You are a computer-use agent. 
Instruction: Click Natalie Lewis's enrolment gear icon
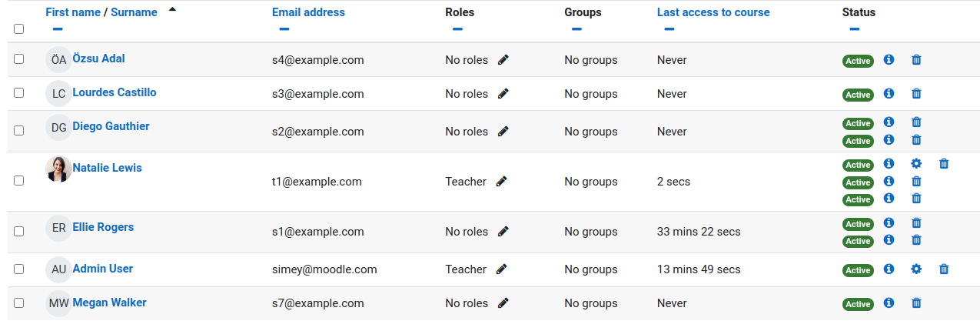(x=915, y=163)
